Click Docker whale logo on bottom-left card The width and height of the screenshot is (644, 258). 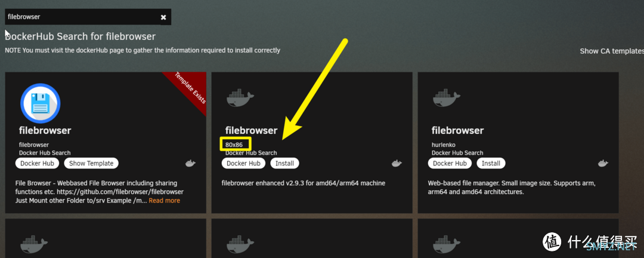34,244
